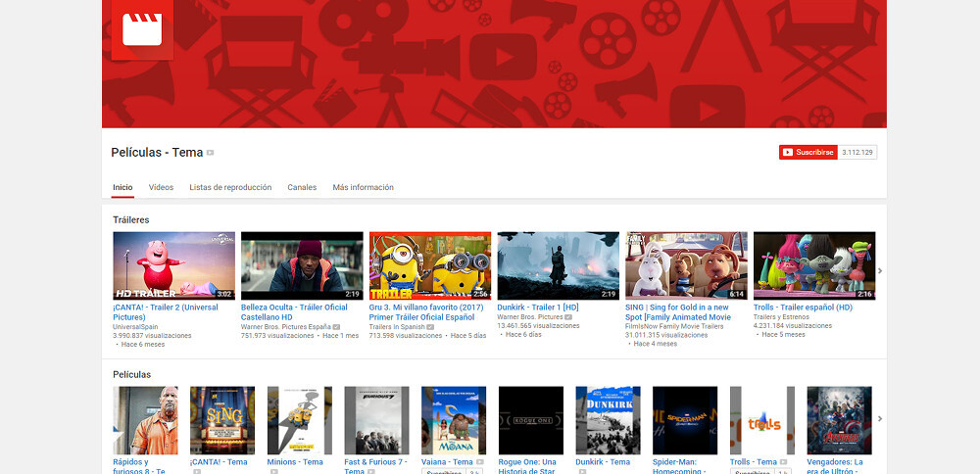
Task: Open the Vídeos tab
Action: pyautogui.click(x=162, y=187)
